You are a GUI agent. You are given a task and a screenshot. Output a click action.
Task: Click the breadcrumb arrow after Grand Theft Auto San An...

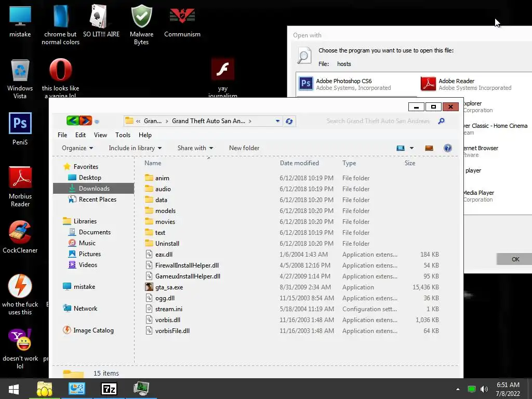pyautogui.click(x=250, y=121)
